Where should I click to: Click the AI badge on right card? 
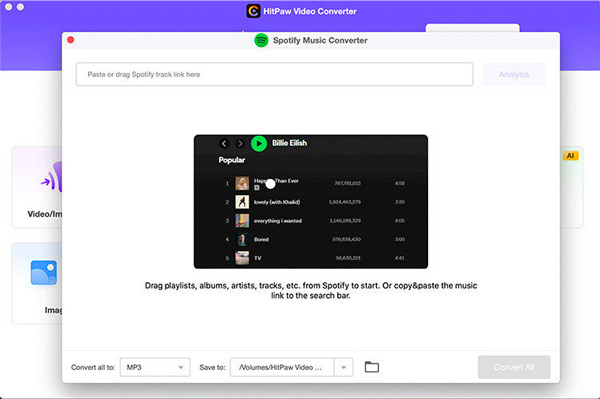pos(570,156)
